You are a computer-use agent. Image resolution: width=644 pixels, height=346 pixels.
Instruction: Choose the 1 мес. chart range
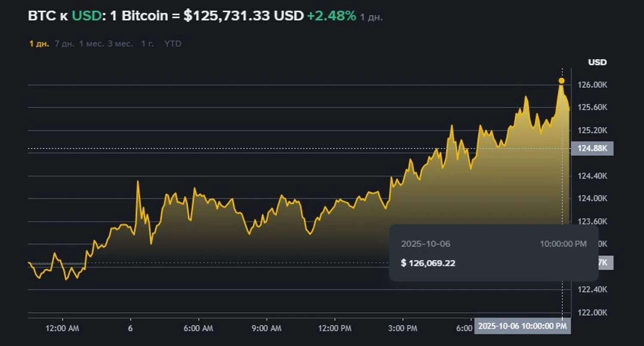(x=91, y=44)
